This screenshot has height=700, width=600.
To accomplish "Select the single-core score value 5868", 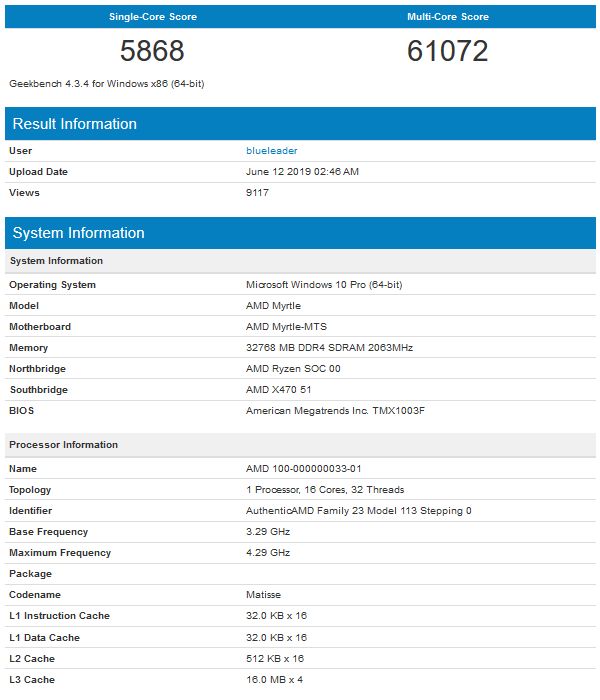I will pyautogui.click(x=152, y=50).
